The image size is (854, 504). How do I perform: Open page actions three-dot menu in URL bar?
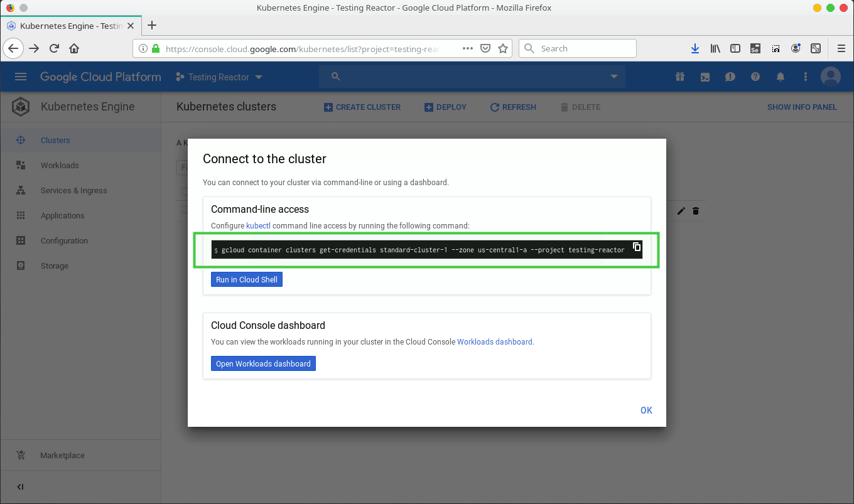468,48
